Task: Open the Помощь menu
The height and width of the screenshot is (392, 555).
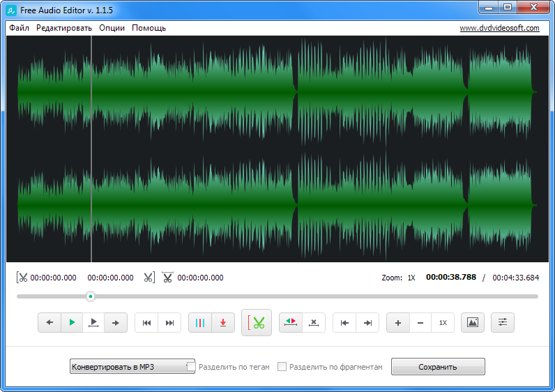Action: (149, 28)
